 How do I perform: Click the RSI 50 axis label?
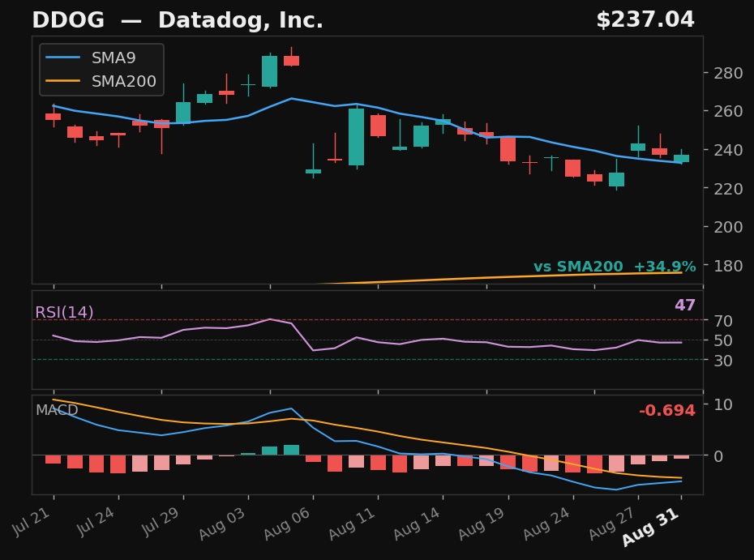722,341
